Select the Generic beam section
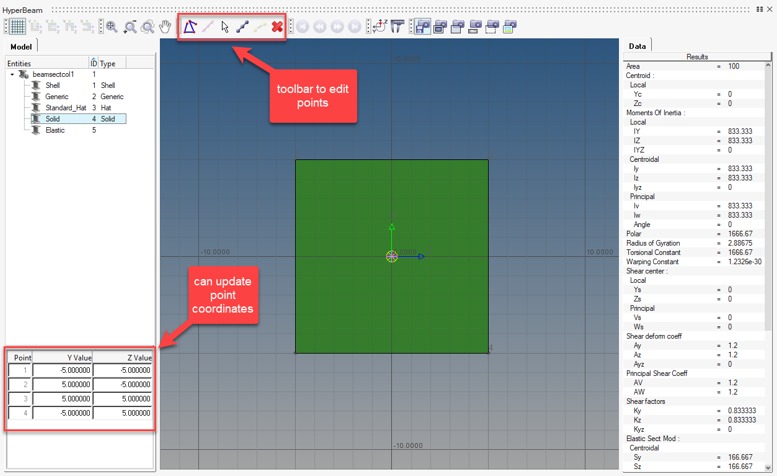 56,97
